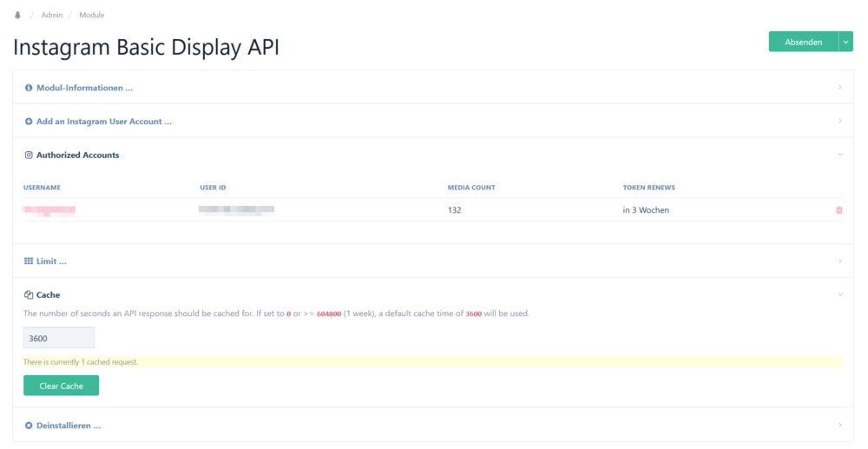Click the TOKEN RENEWS column header
The image size is (868, 449).
[x=648, y=188]
